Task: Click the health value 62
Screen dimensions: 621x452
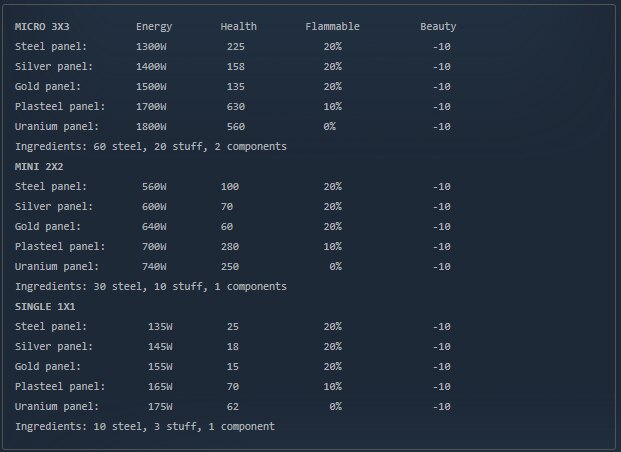Action: (233, 407)
